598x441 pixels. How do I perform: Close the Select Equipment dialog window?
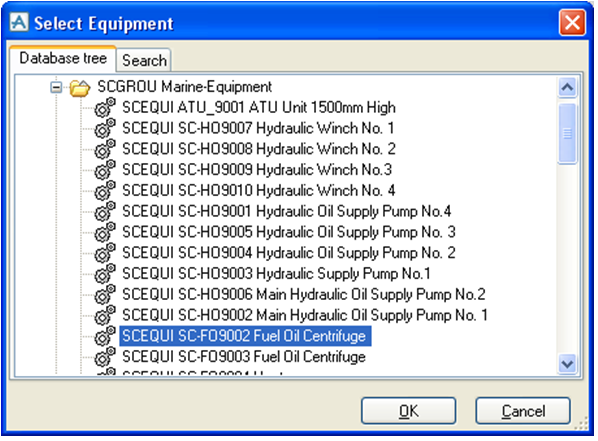coord(572,23)
